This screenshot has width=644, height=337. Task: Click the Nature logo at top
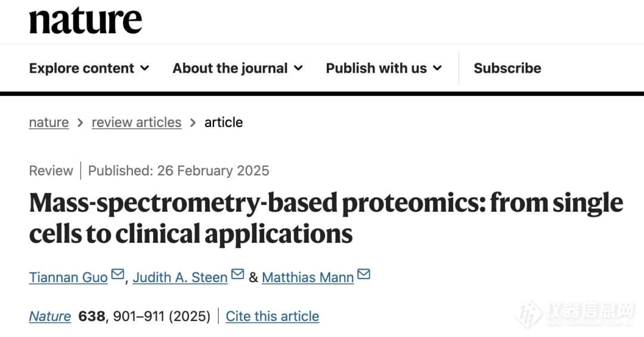click(x=85, y=20)
